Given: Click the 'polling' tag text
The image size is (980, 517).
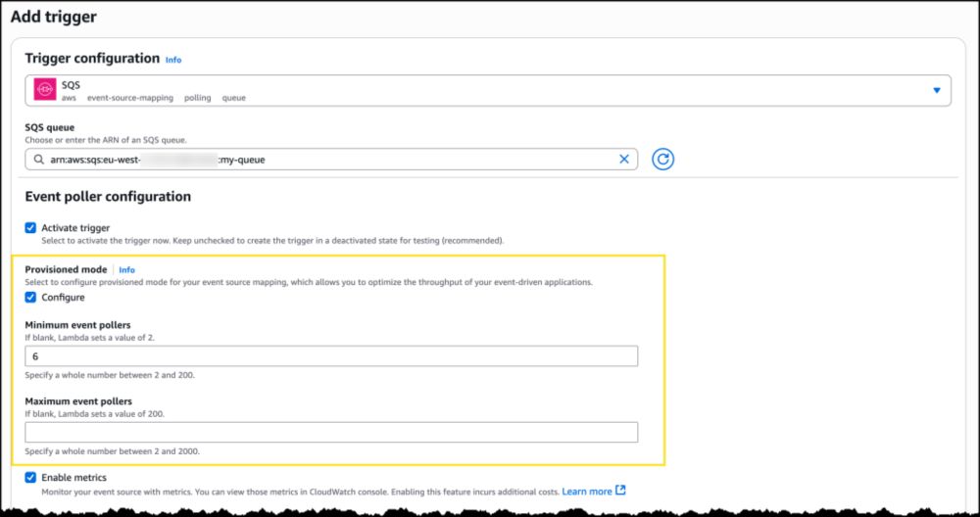Looking at the screenshot, I should tap(198, 98).
